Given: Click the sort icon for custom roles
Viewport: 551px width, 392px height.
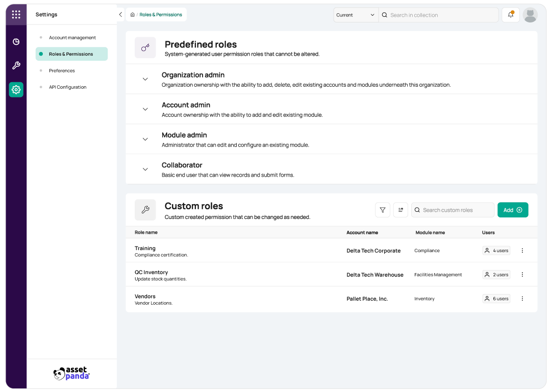Looking at the screenshot, I should click(400, 210).
